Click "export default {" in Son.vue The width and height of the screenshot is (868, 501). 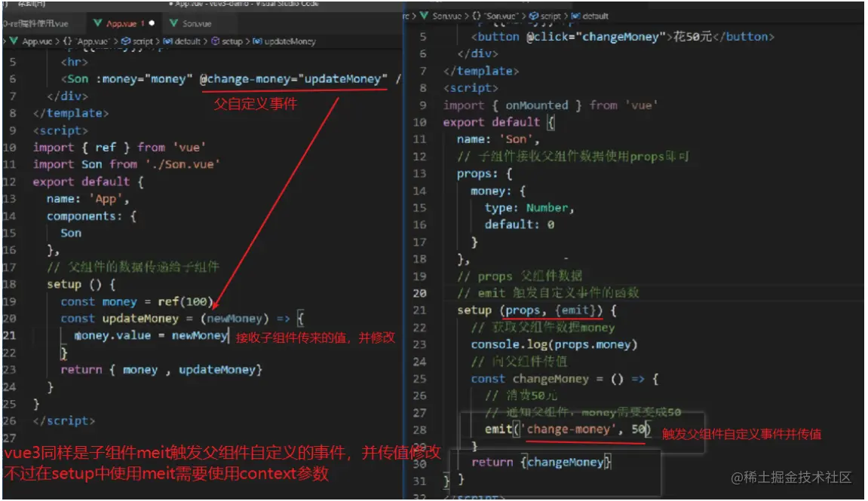click(x=498, y=122)
